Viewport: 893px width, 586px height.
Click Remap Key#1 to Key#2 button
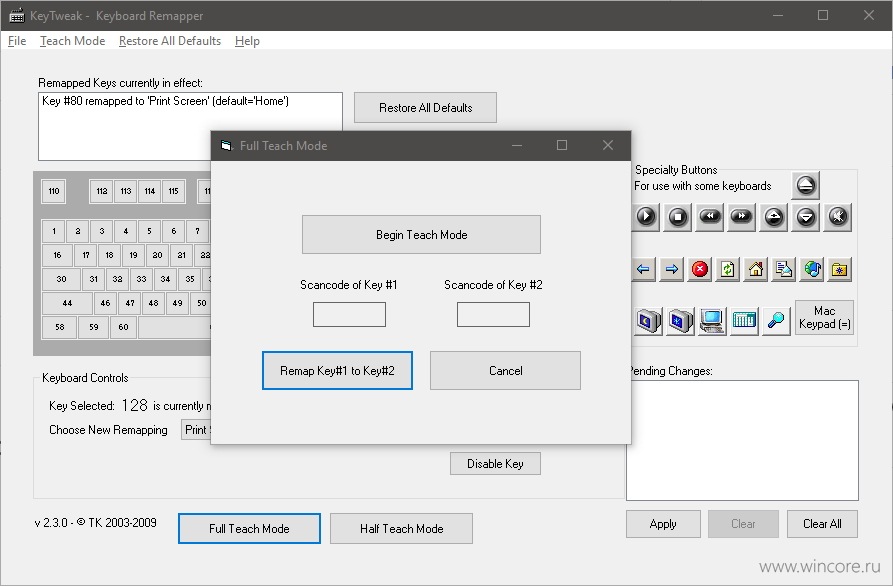point(337,371)
